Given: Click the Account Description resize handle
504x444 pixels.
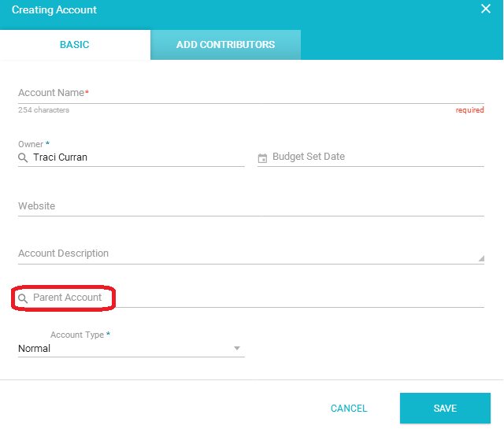Looking at the screenshot, I should (481, 258).
